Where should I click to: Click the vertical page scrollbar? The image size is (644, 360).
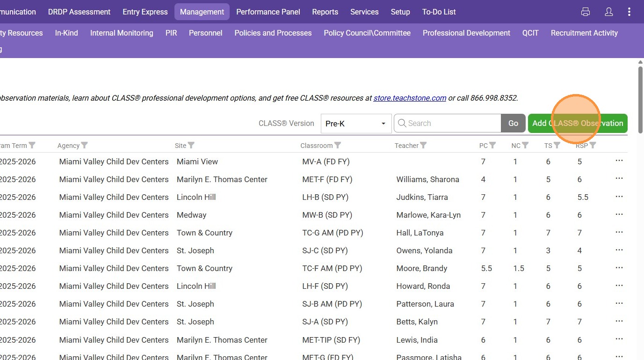pos(640,140)
